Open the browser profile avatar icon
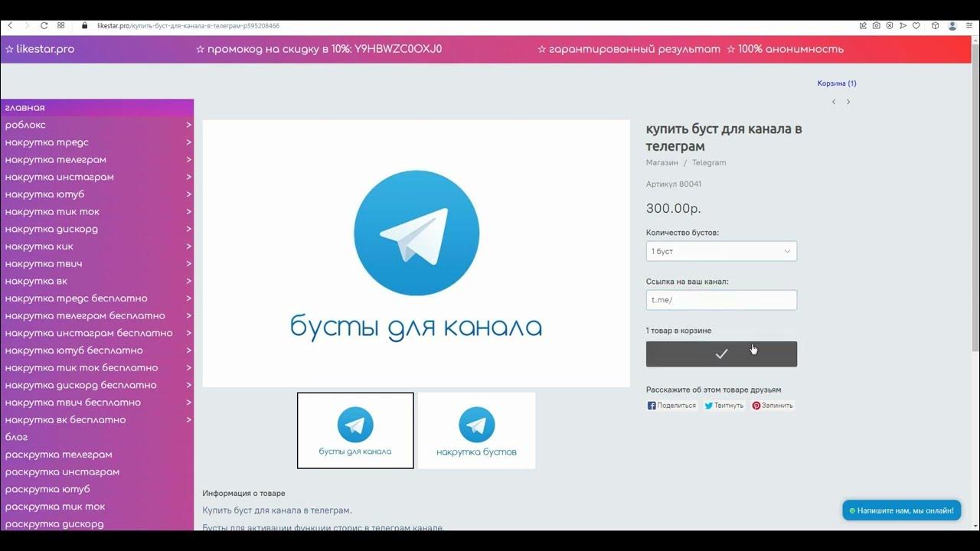This screenshot has width=980, height=551. click(x=952, y=25)
